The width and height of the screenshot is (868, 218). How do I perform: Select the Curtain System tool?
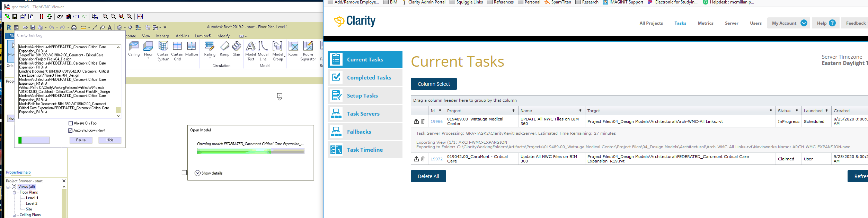[x=163, y=51]
